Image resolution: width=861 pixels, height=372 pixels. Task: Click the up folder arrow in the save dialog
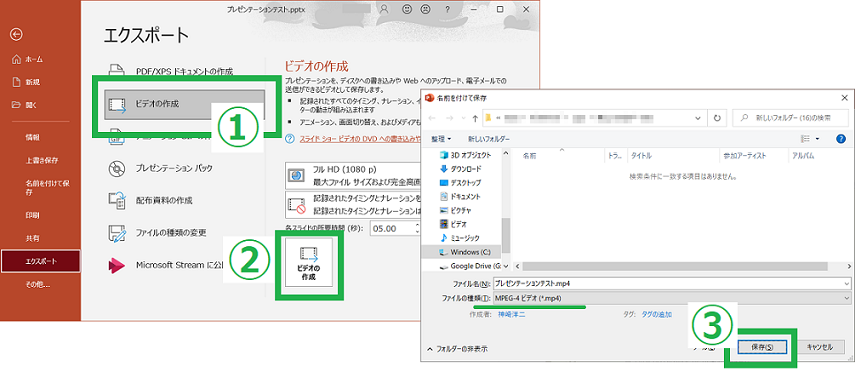tap(474, 118)
